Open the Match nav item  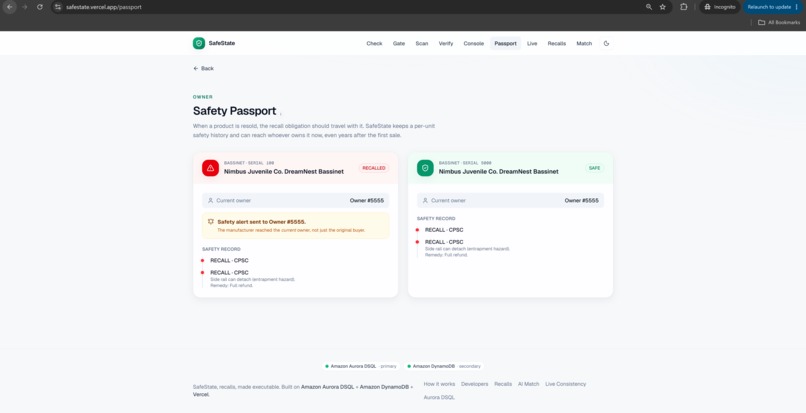click(x=584, y=44)
